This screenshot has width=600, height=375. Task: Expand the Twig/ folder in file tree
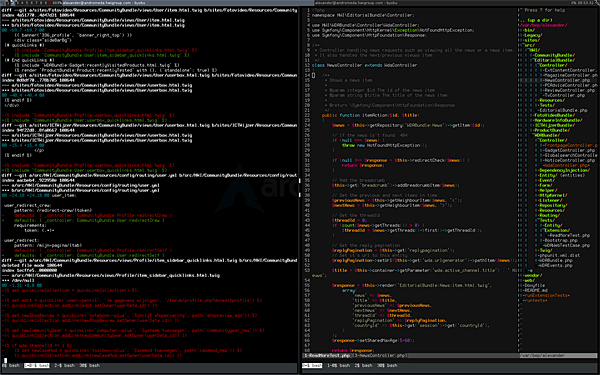point(545,250)
